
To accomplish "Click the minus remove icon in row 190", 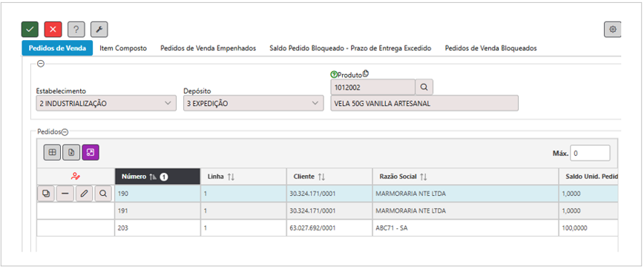I will click(x=65, y=194).
